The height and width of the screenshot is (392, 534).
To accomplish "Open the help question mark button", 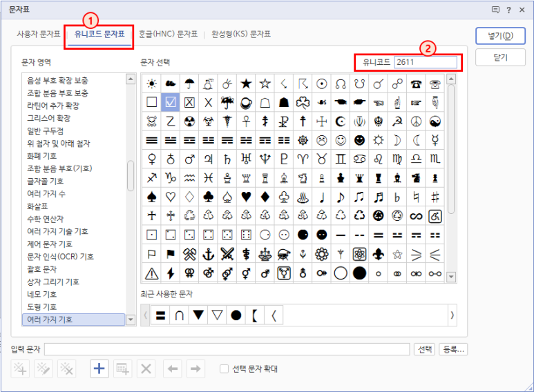I will pyautogui.click(x=508, y=10).
